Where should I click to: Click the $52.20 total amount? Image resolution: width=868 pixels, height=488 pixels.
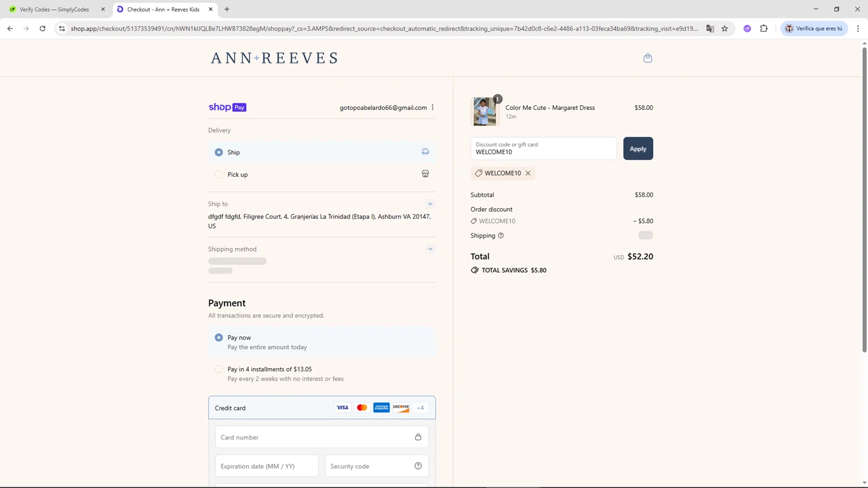point(640,257)
